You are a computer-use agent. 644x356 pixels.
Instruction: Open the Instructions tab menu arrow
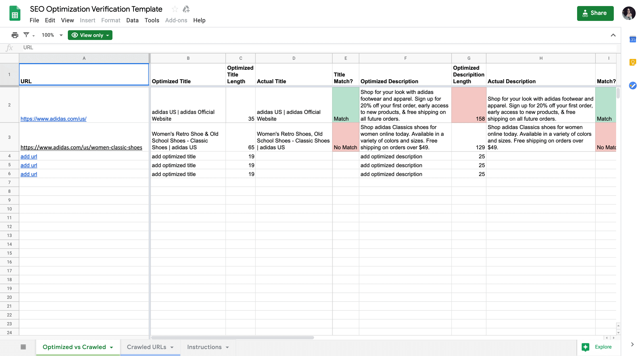click(227, 347)
